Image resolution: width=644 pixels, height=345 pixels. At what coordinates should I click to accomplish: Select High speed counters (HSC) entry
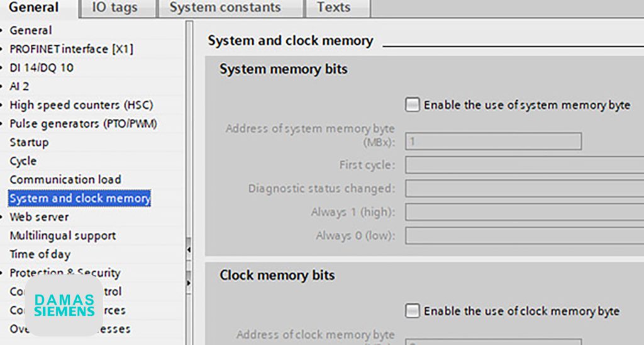pos(81,105)
